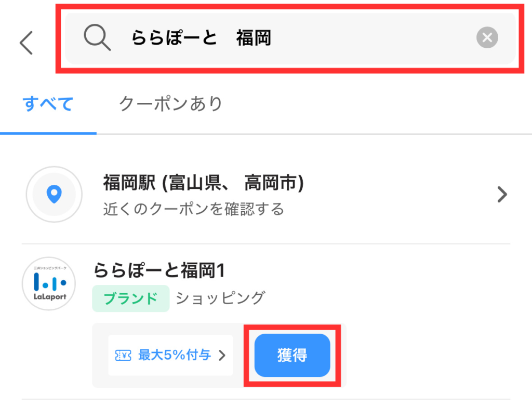This screenshot has width=532, height=409.
Task: Click the ショッピング category label
Action: pyautogui.click(x=220, y=298)
